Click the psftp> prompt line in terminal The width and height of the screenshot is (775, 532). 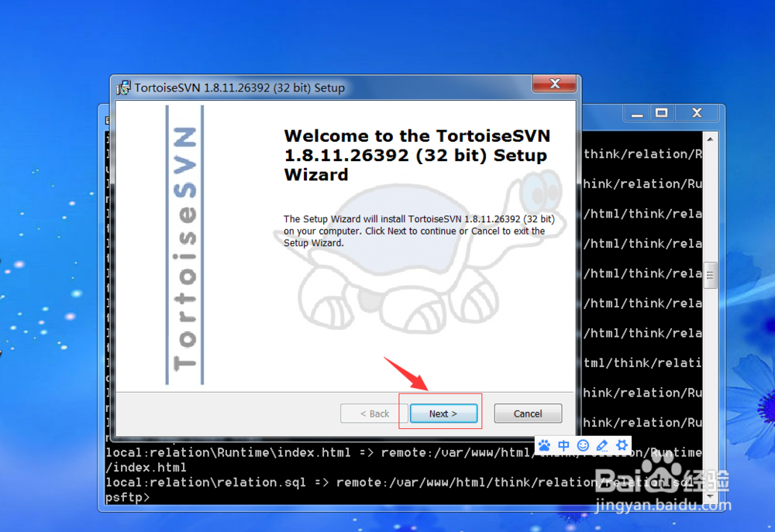[128, 497]
